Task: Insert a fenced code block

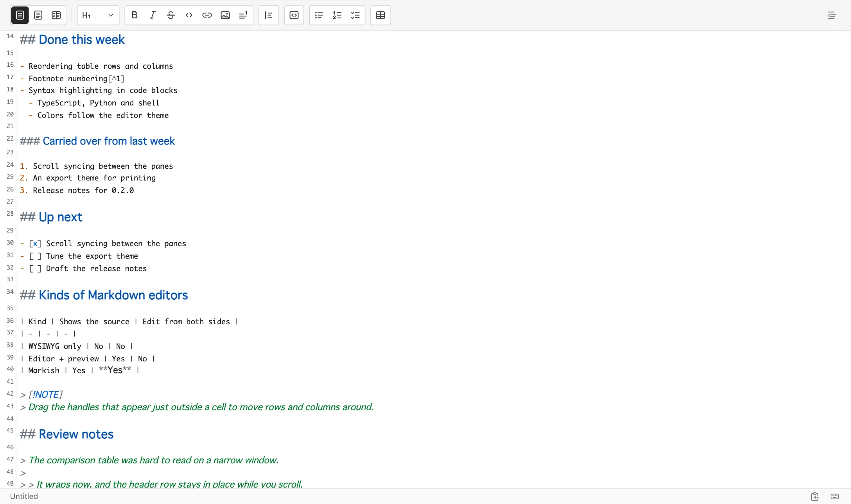Action: click(294, 15)
